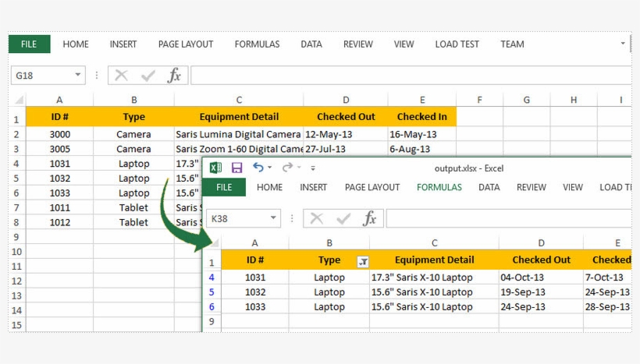Click 'Tablet' cell in row 7

coord(133,207)
